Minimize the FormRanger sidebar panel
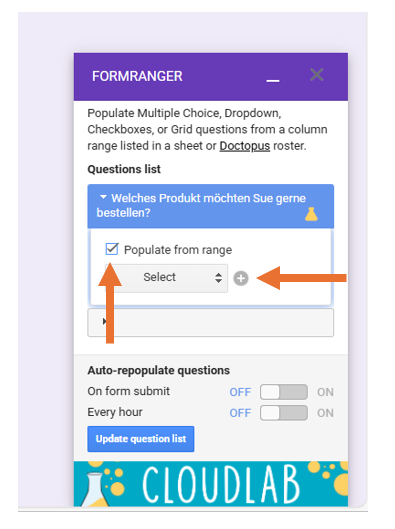Viewport: 395px width, 529px height. (273, 80)
